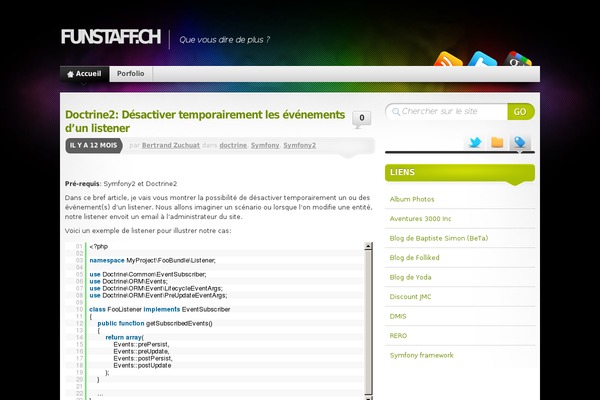This screenshot has height=400, width=600.
Task: View author Bertrand Zuchuat's posts
Action: point(171,145)
